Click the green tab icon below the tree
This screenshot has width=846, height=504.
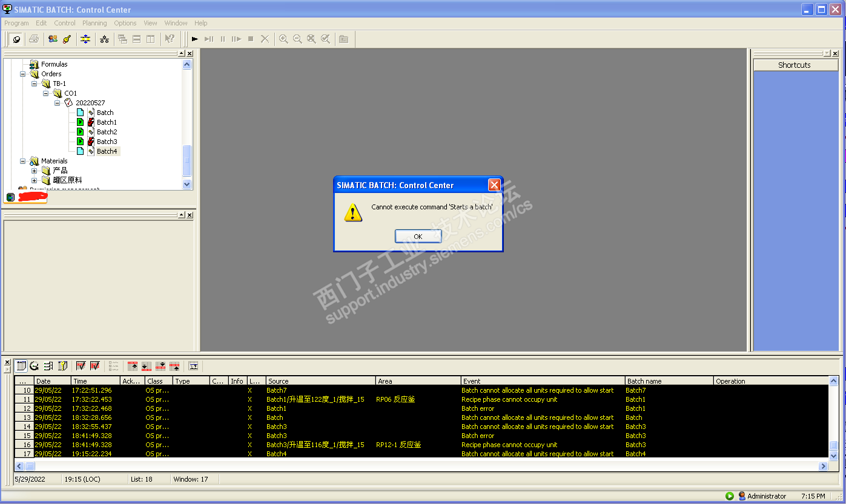coord(10,197)
